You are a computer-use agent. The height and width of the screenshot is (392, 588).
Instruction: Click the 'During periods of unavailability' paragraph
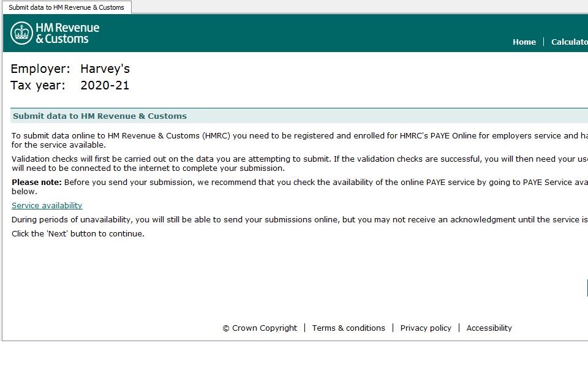300,219
